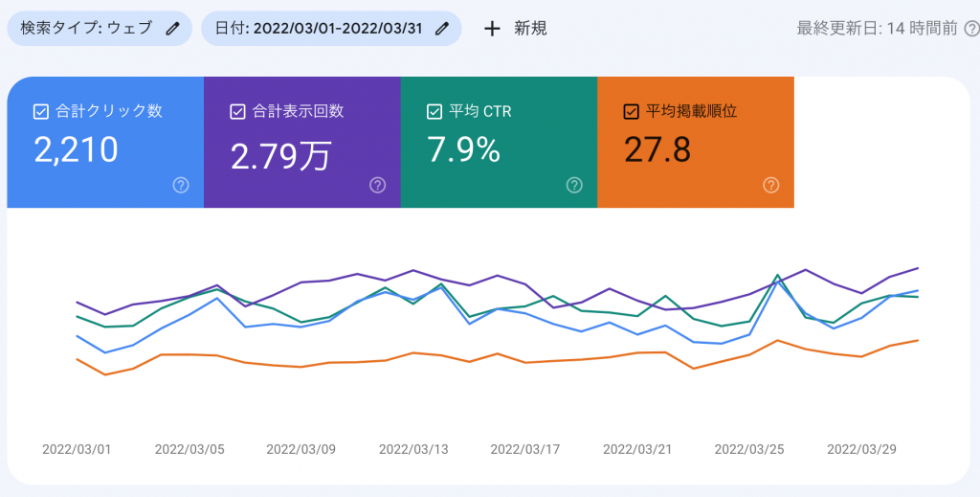
Task: Click the pencil icon on 検索タイプ filter
Action: tap(172, 29)
